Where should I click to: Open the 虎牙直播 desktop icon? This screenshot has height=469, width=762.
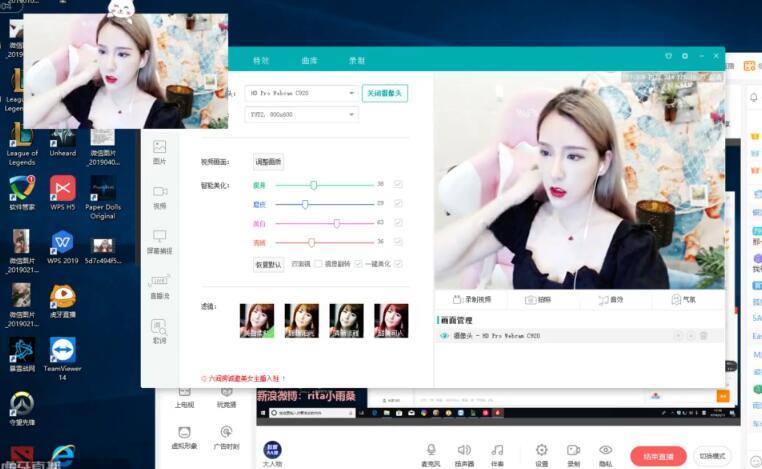point(63,300)
